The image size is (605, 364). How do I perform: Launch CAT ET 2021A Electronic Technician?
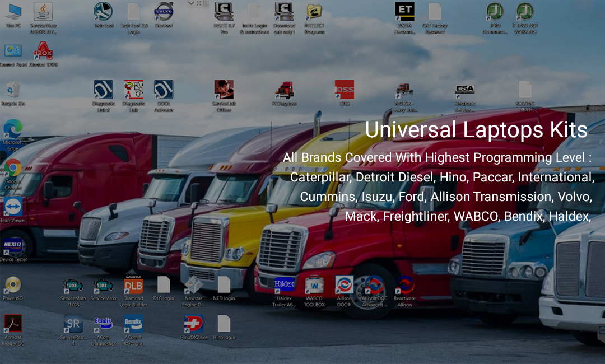[x=405, y=17]
